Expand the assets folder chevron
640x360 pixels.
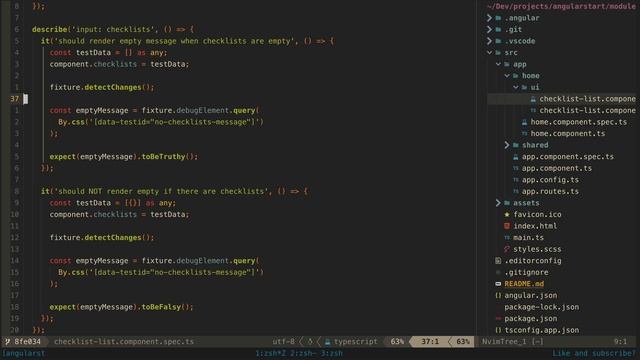[498, 203]
